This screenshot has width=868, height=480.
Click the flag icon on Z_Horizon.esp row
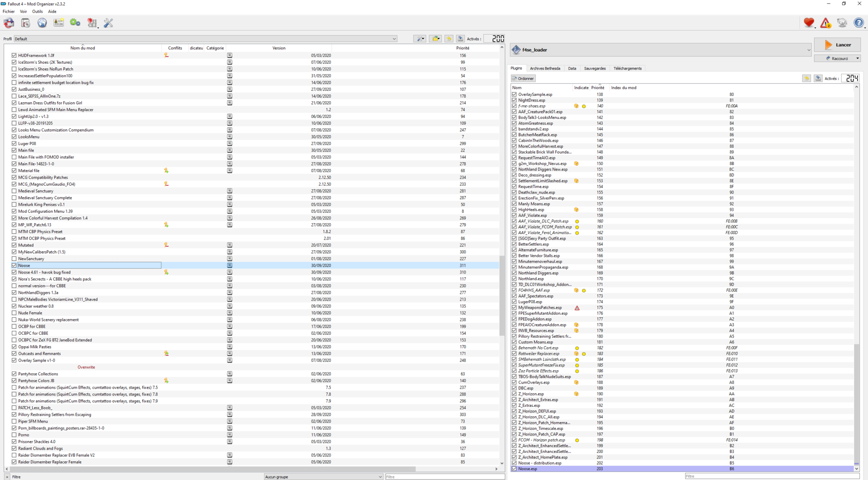576,394
